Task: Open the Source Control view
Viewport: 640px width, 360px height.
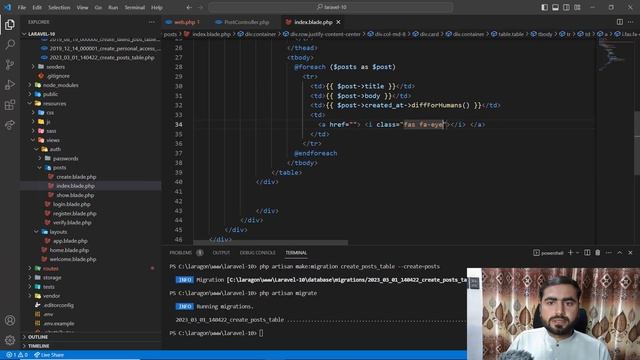Action: point(10,64)
